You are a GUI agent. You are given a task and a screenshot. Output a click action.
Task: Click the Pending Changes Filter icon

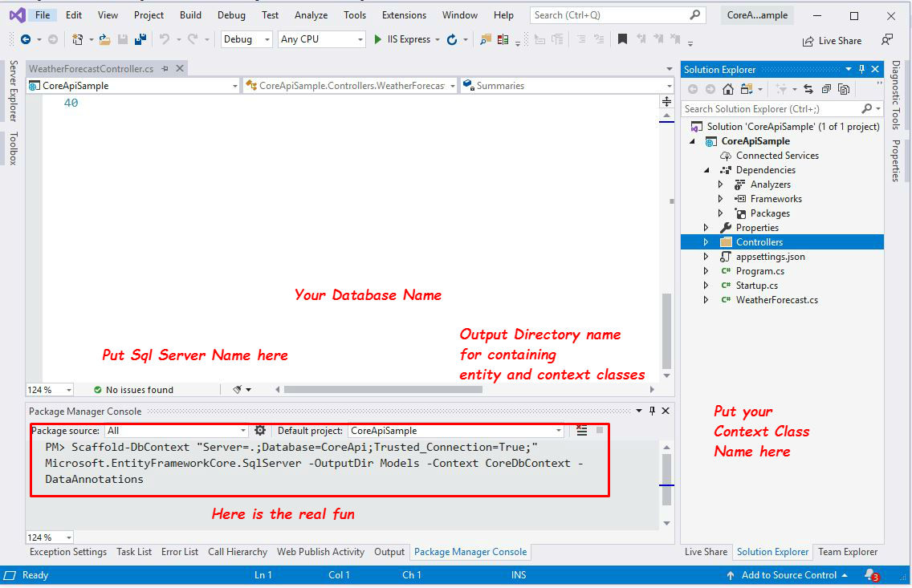click(x=782, y=89)
